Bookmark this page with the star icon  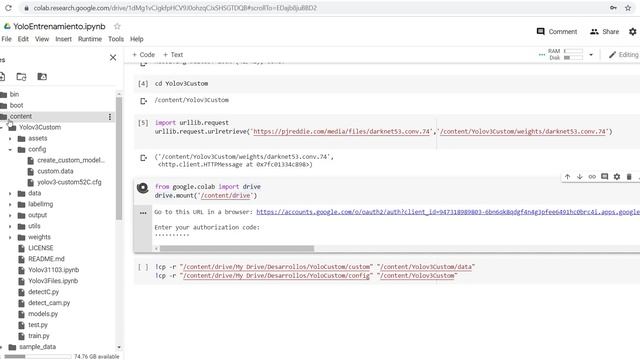tap(628, 8)
